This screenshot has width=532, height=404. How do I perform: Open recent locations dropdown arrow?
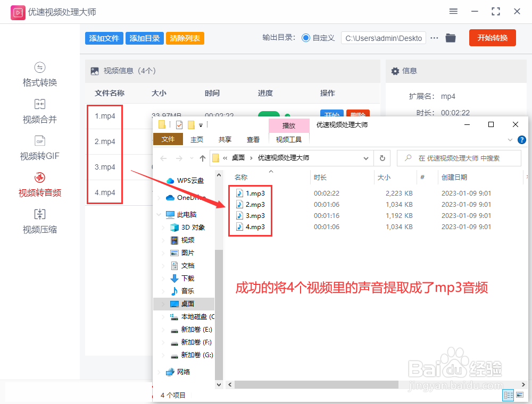coord(192,158)
